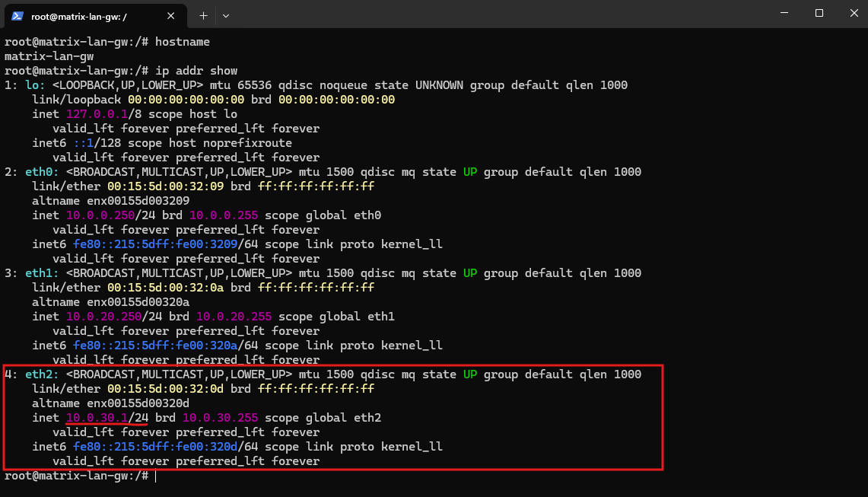The image size is (868, 497).
Task: Click the eth0 interface name
Action: point(42,172)
